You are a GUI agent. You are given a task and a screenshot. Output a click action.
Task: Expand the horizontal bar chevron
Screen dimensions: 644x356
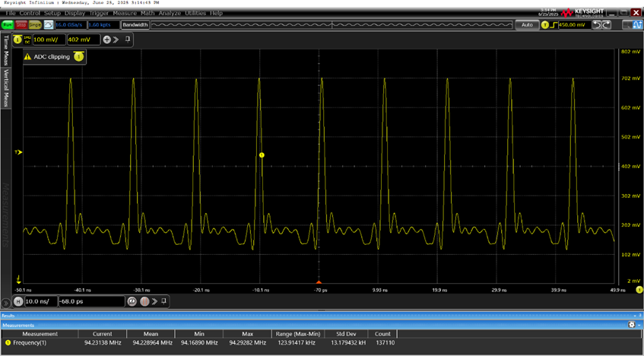[x=154, y=301]
